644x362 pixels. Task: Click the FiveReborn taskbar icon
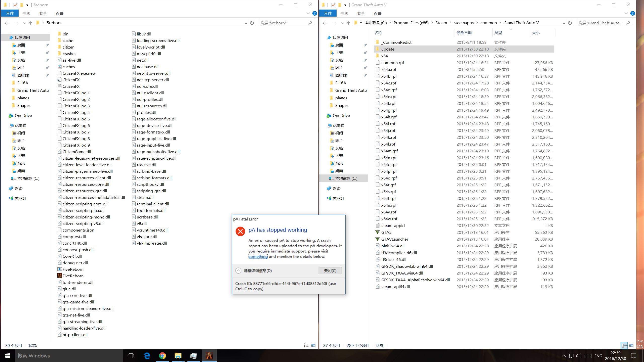pyautogui.click(x=209, y=356)
